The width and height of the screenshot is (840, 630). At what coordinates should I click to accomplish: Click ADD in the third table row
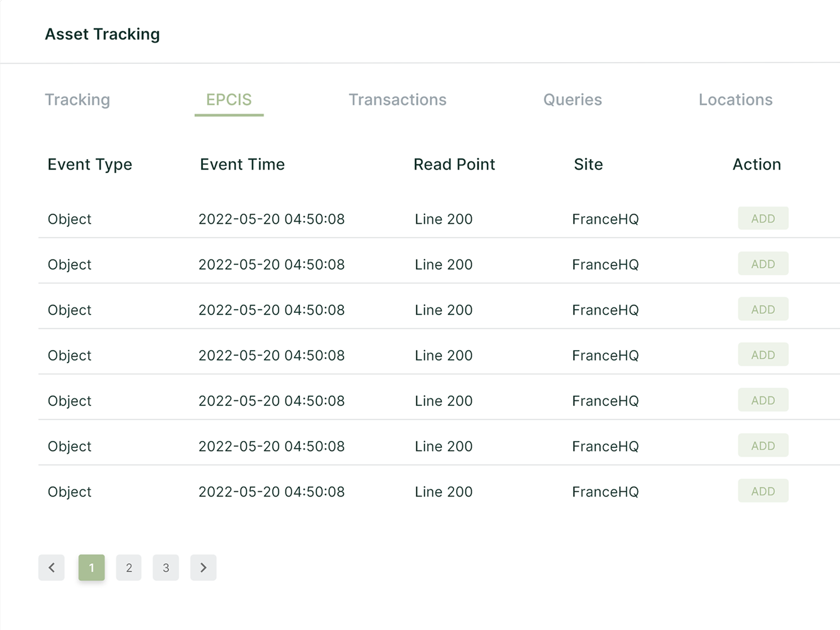tap(763, 309)
